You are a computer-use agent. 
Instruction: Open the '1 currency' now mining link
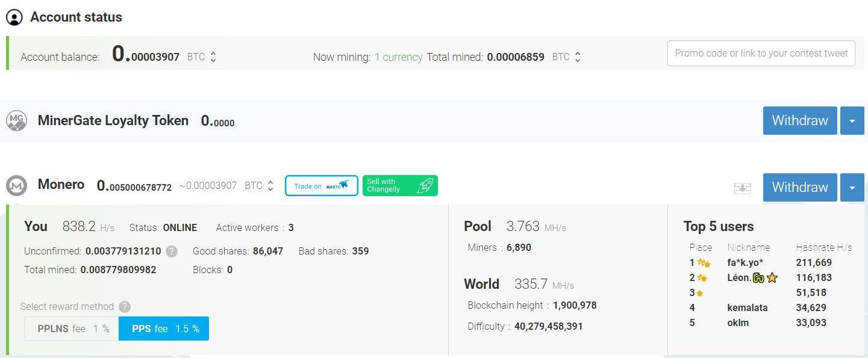(x=398, y=57)
